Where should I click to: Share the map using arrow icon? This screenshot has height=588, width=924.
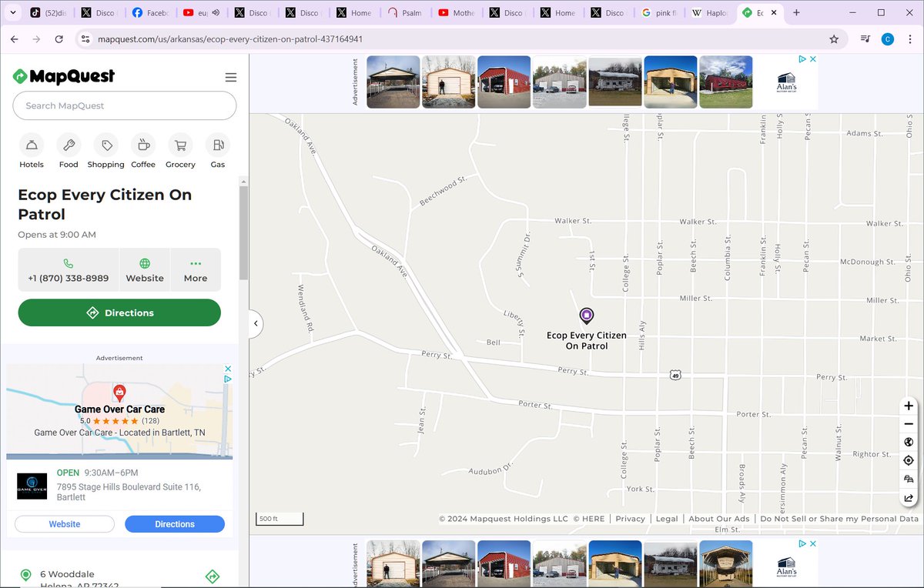coord(909,498)
